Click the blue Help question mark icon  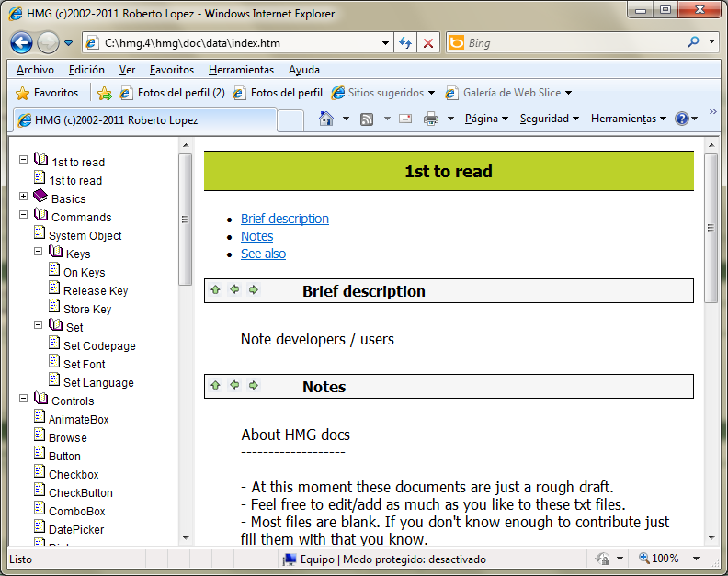(x=681, y=119)
